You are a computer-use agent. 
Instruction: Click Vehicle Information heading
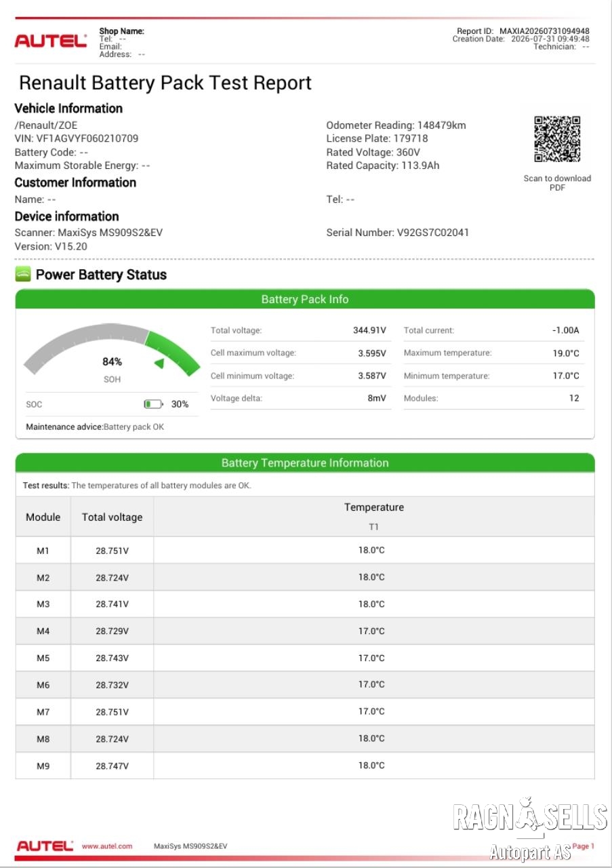coord(68,108)
